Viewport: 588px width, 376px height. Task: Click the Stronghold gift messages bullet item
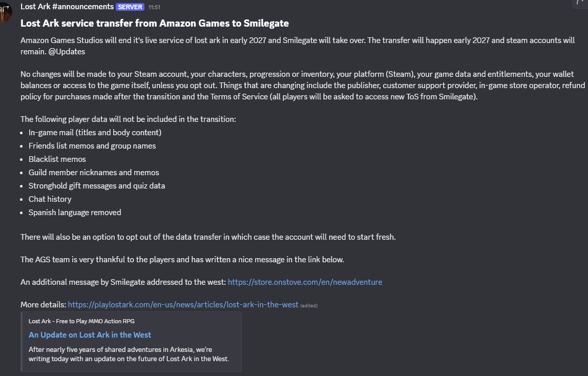(97, 186)
